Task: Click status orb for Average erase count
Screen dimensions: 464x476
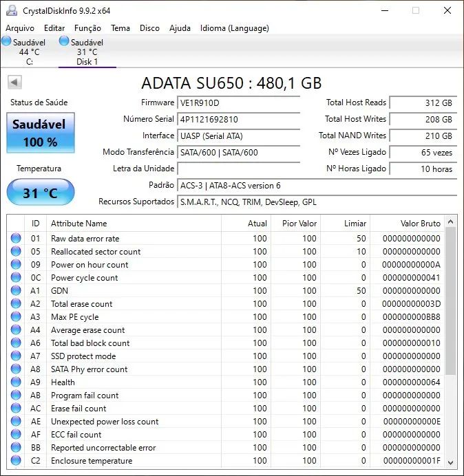Action: [16, 329]
